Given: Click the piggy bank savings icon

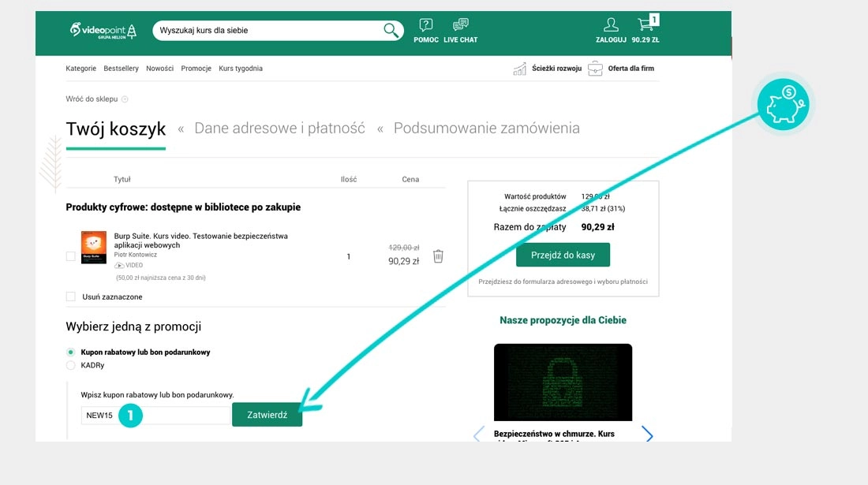Looking at the screenshot, I should (x=783, y=105).
